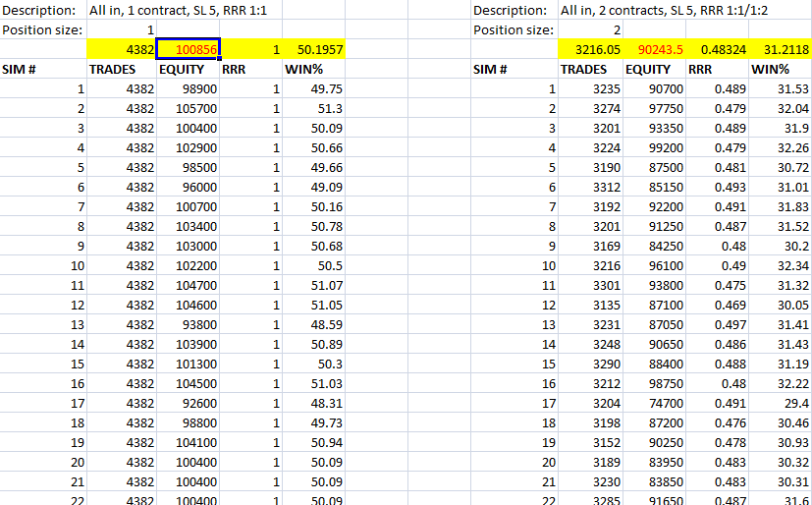Click the right table TRADES header

coord(583,70)
